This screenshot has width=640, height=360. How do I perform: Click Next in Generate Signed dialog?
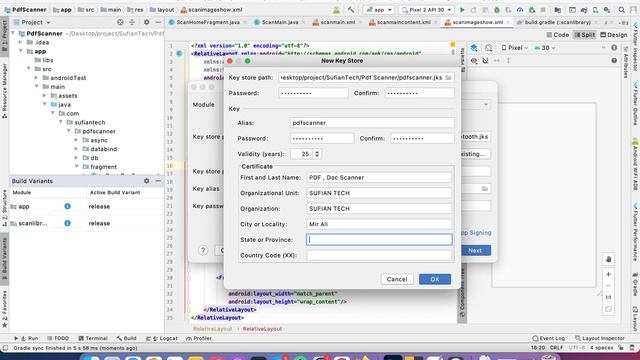(475, 250)
